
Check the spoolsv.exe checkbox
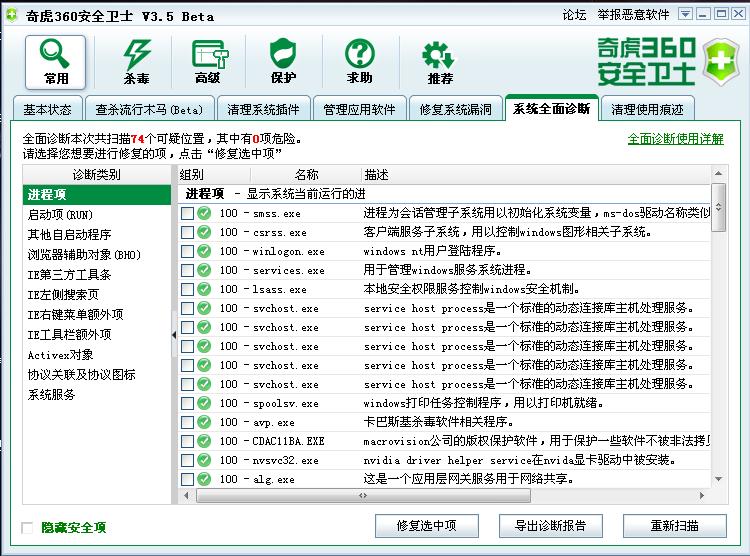click(188, 403)
